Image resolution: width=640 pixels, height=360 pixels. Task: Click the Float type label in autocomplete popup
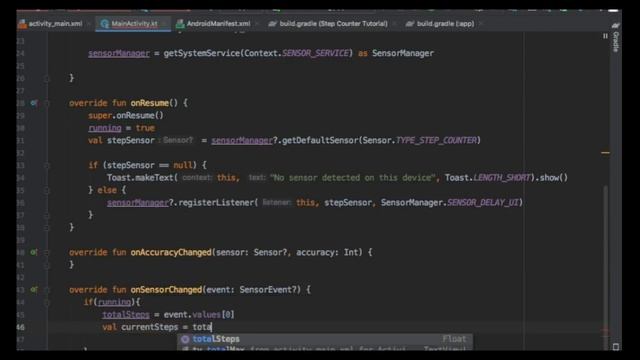click(x=454, y=339)
